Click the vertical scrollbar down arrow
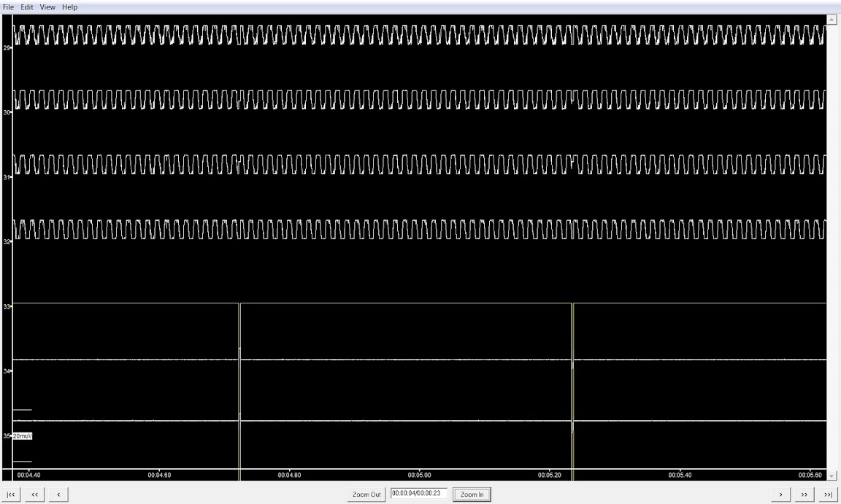 point(832,476)
